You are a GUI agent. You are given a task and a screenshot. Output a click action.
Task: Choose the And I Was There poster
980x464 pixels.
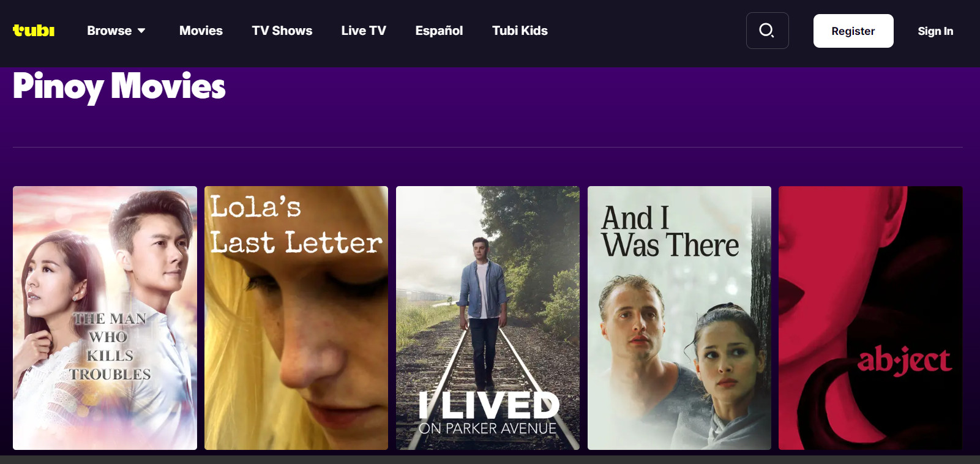679,318
